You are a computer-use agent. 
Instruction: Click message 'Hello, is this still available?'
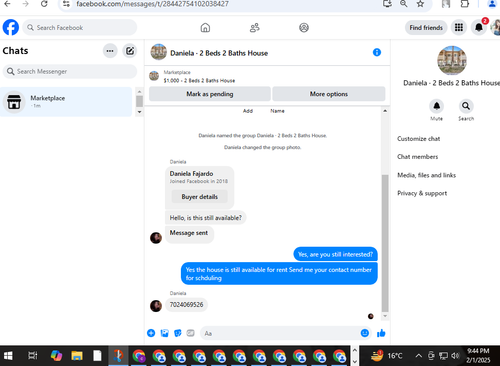206,218
